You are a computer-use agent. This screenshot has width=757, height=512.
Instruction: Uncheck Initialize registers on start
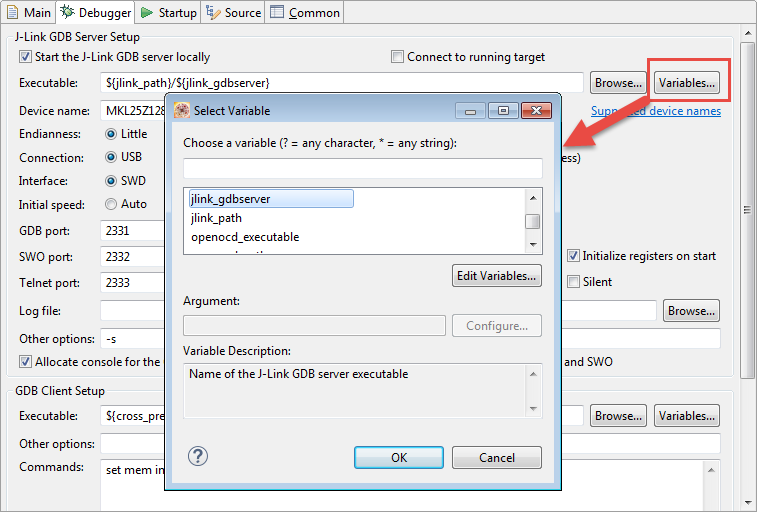(x=574, y=256)
